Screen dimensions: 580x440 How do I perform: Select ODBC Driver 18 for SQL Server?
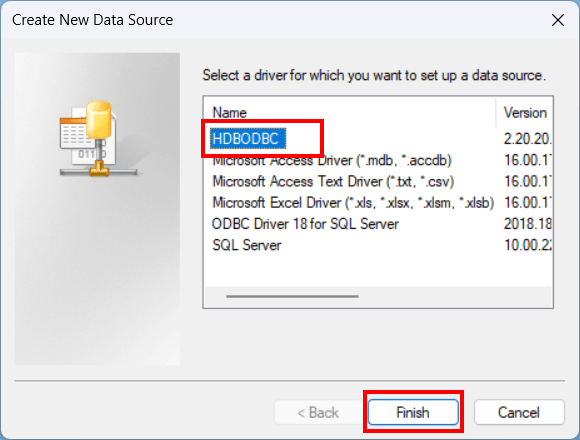pyautogui.click(x=305, y=224)
